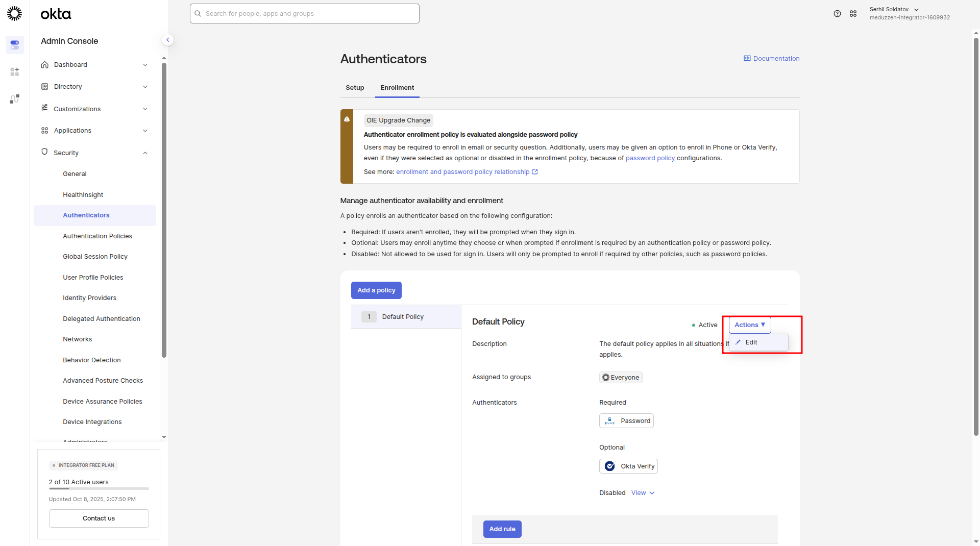Click the Active status indicator
The height and width of the screenshot is (546, 980).
704,325
